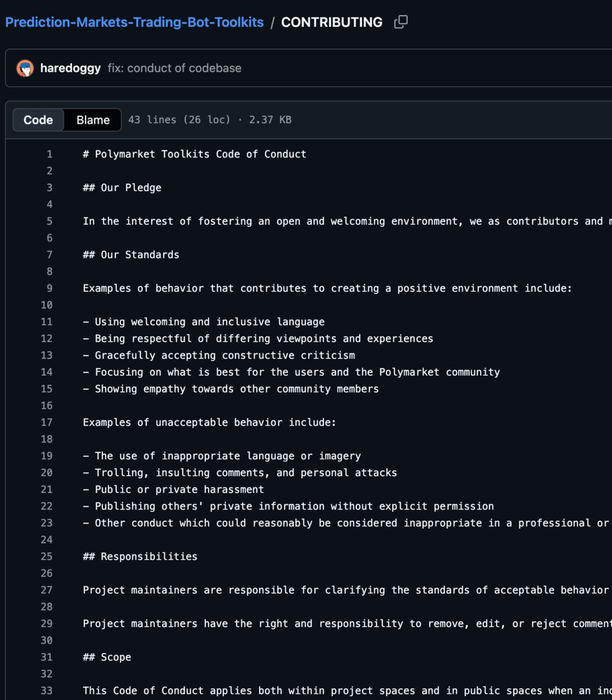Click 'Trolling, insulting comments, and personal attacks' line
The width and height of the screenshot is (612, 700).
pyautogui.click(x=240, y=473)
